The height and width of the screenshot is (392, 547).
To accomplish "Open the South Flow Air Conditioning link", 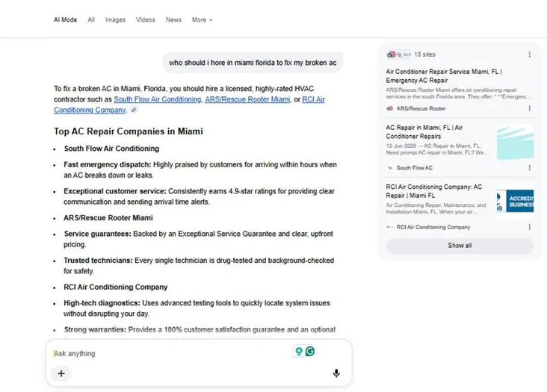I will pyautogui.click(x=158, y=99).
